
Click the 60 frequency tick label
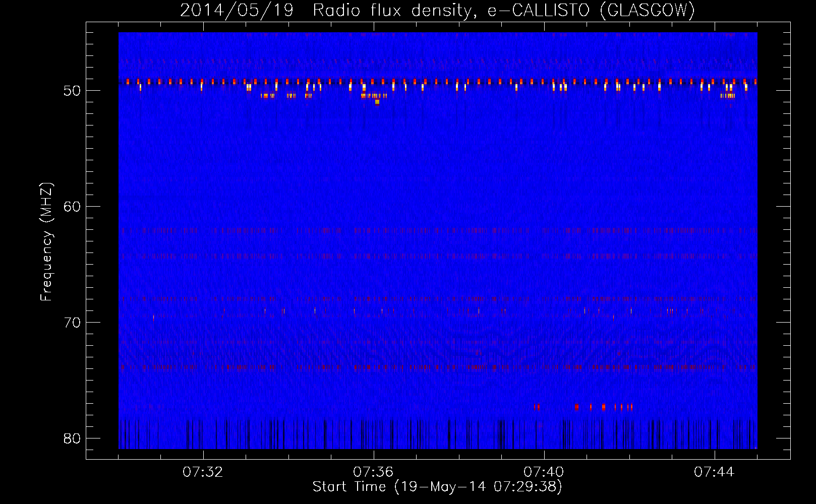click(x=72, y=207)
